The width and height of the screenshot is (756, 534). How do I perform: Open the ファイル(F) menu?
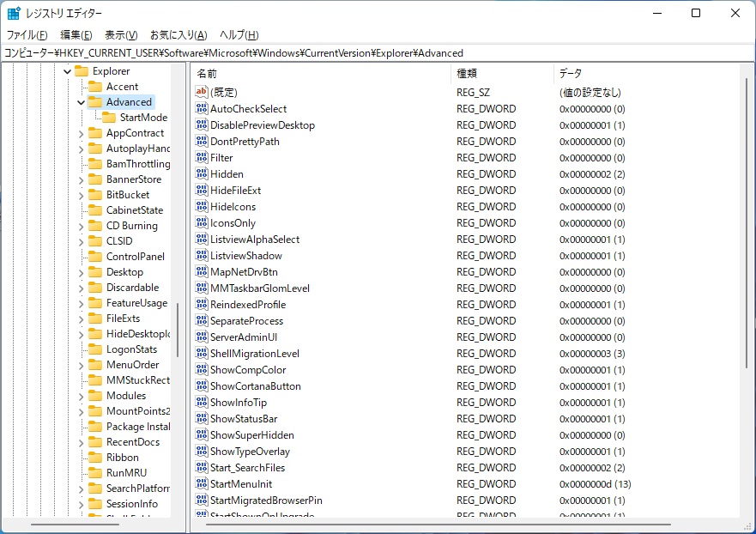coord(27,34)
